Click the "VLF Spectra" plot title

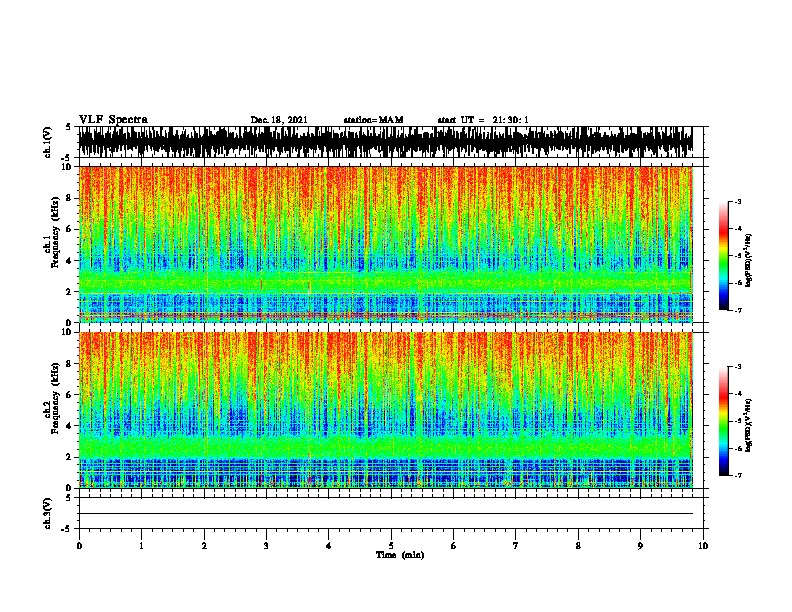pyautogui.click(x=113, y=120)
